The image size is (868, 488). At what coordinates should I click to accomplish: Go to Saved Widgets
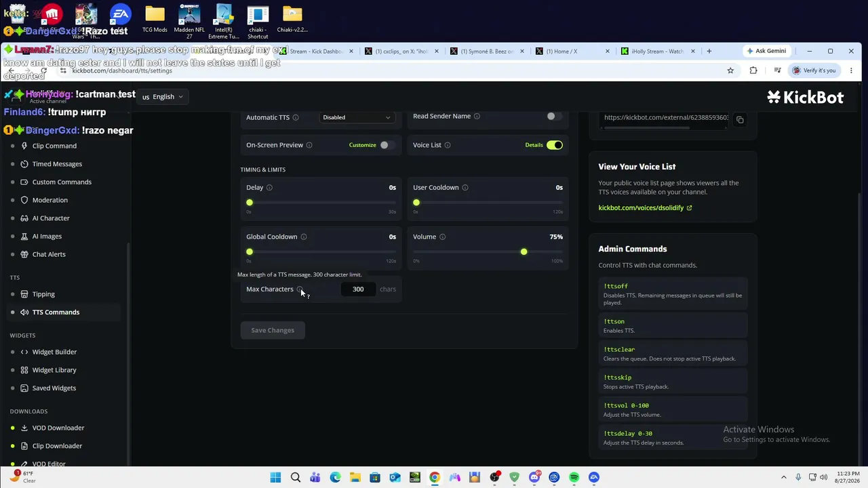(x=54, y=388)
